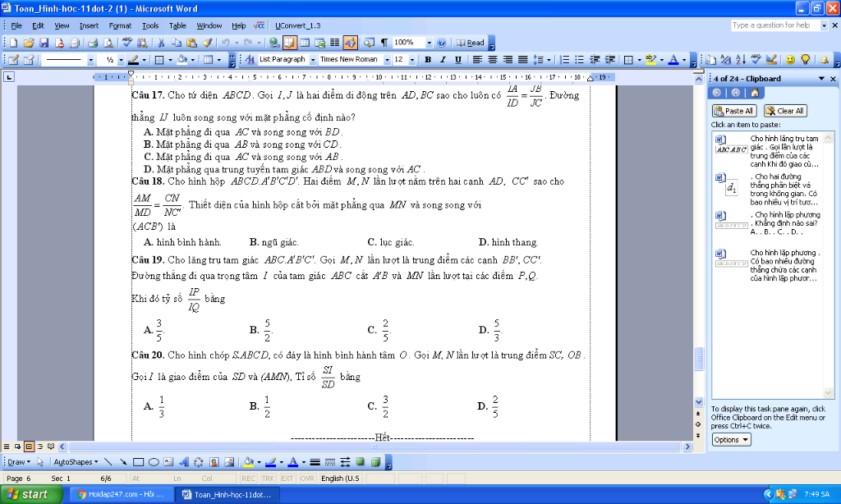
Task: Center align the paragraph
Action: 492,60
